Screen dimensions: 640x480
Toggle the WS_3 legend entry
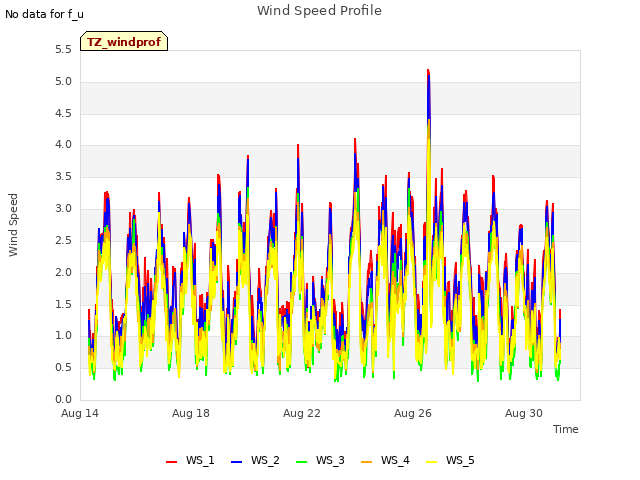pos(320,460)
